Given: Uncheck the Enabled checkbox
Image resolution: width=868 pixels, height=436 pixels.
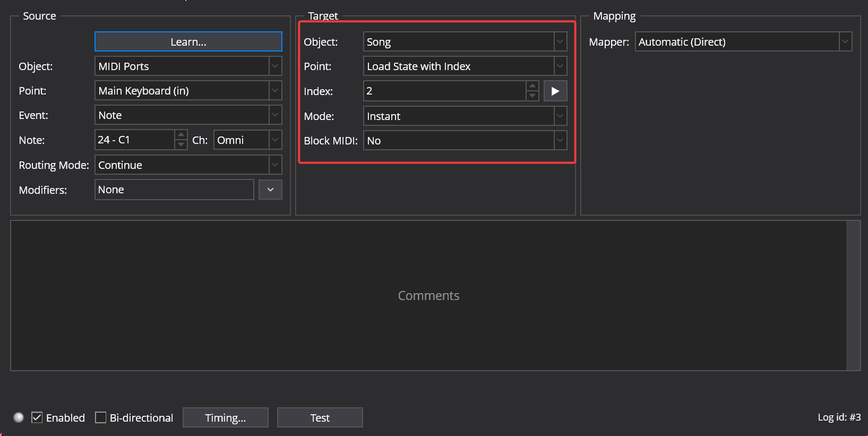Looking at the screenshot, I should 37,417.
